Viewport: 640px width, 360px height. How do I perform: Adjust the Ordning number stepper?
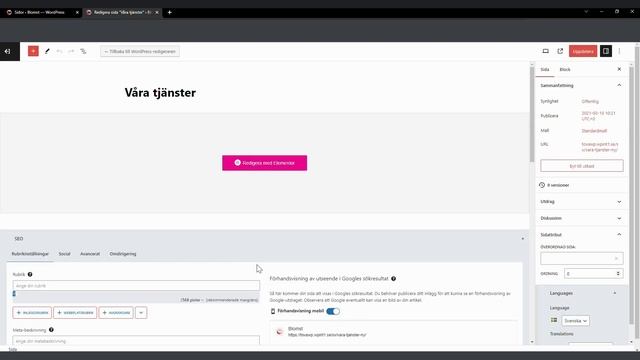pyautogui.click(x=618, y=273)
